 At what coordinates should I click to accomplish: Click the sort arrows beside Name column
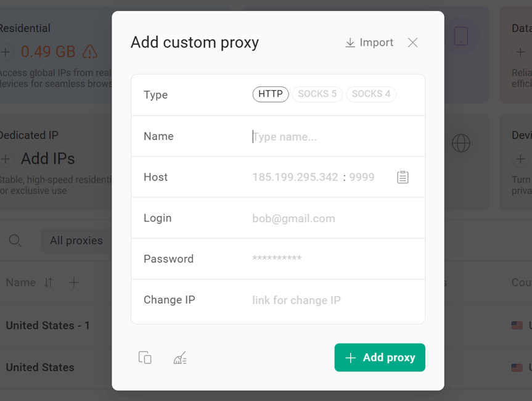[x=48, y=282]
